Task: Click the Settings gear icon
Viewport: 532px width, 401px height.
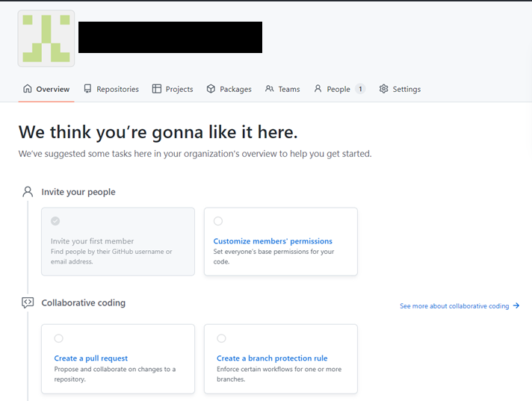Action: 384,89
